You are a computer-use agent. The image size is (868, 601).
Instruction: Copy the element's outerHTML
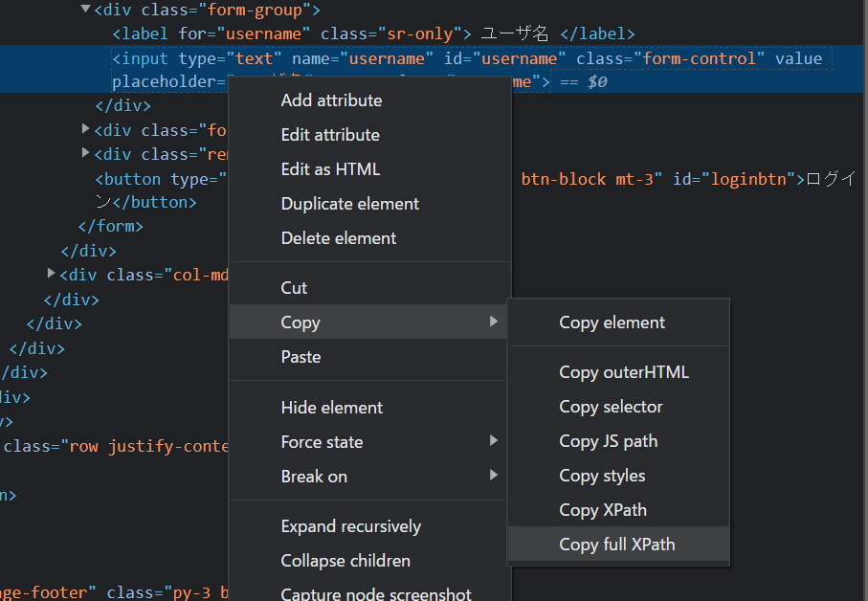click(x=624, y=372)
